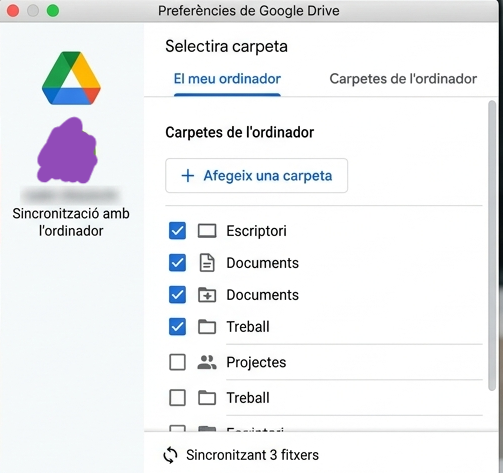
Task: Click the Selectira carpeta heading
Action: point(226,46)
